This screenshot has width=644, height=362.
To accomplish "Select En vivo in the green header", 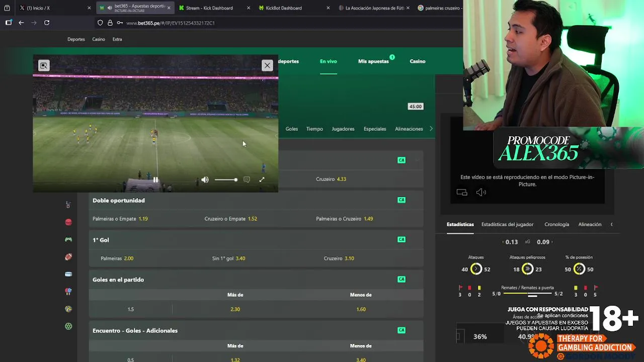I will (329, 61).
